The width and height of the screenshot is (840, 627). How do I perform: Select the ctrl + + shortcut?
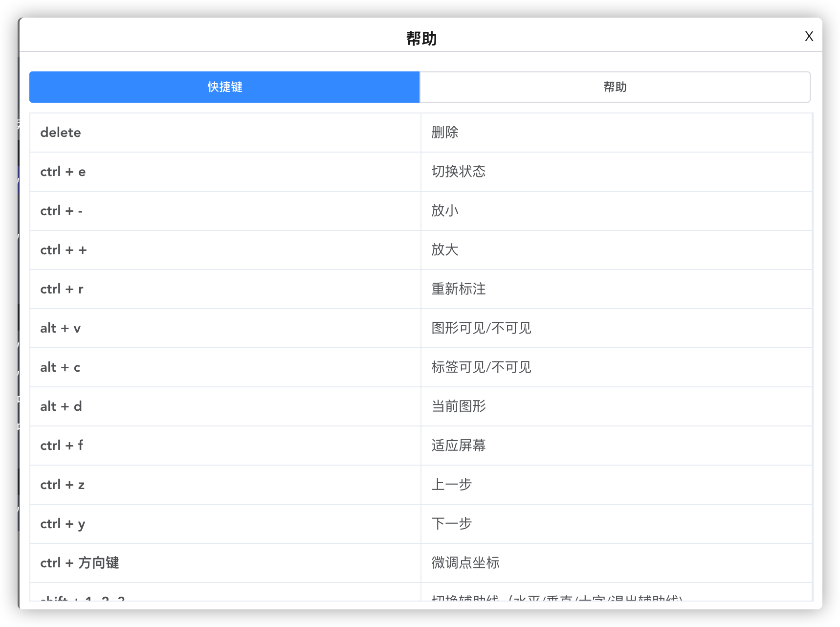pyautogui.click(x=225, y=250)
